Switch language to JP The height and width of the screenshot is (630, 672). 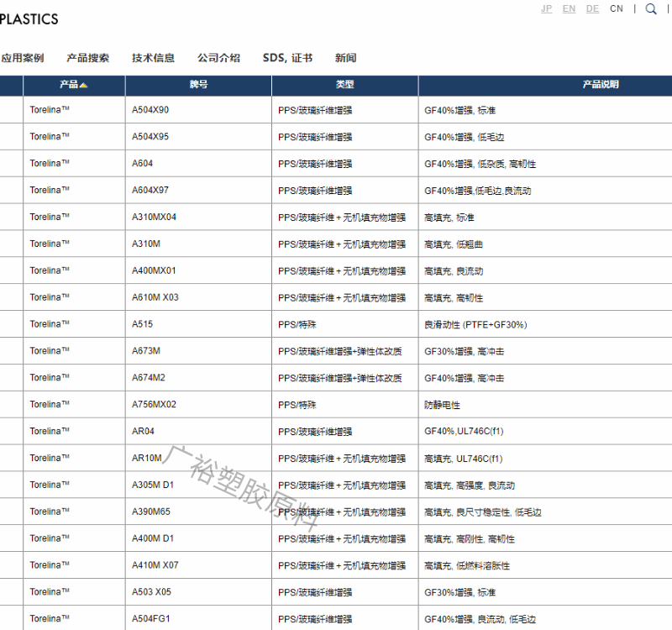pyautogui.click(x=547, y=8)
